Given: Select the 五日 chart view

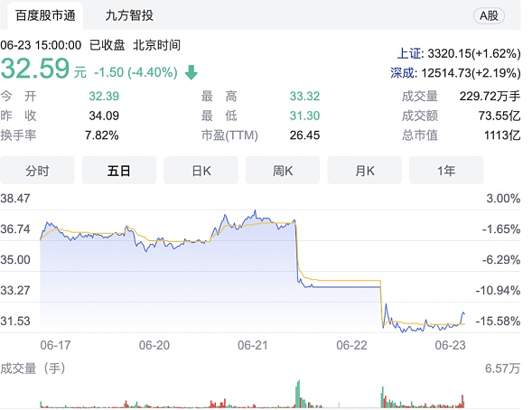Looking at the screenshot, I should [119, 171].
